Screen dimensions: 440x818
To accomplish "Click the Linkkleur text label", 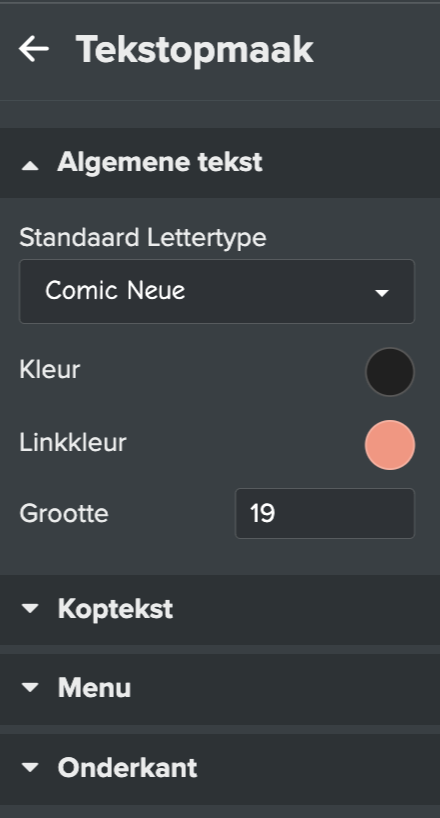I will tap(73, 443).
